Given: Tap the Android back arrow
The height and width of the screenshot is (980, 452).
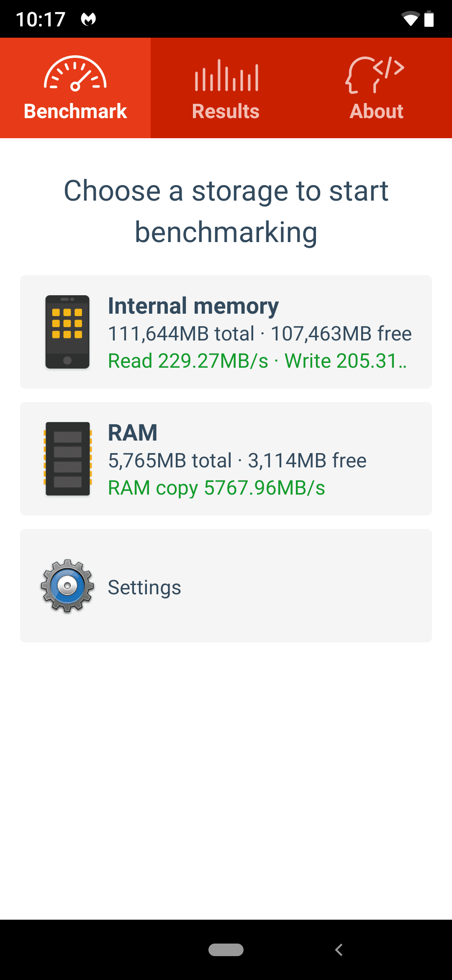Looking at the screenshot, I should coord(339,950).
